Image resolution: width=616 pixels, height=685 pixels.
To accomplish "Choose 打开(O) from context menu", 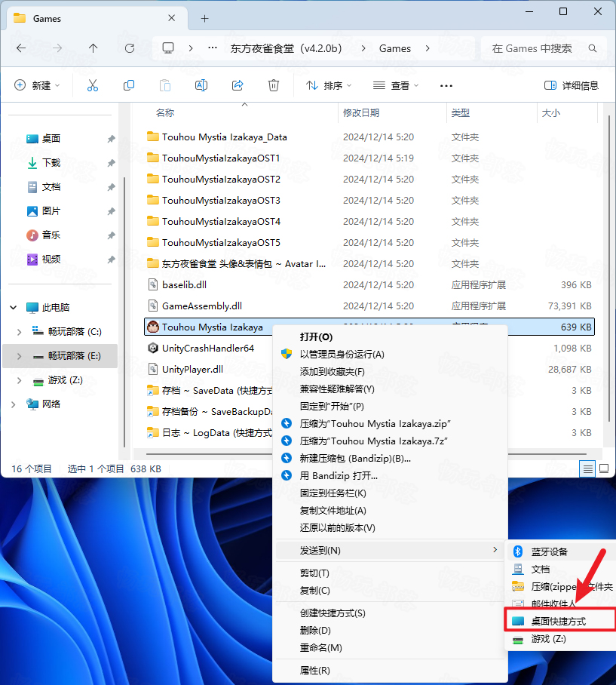I will coord(390,336).
